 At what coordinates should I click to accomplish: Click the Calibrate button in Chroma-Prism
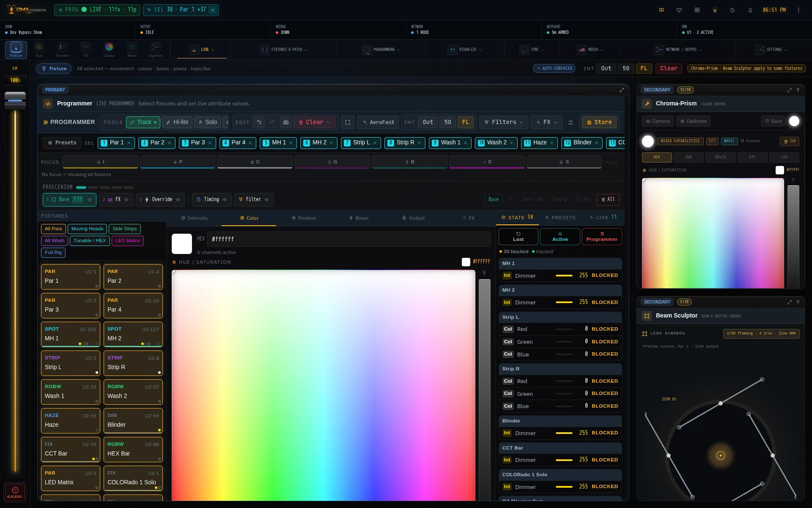(x=693, y=121)
